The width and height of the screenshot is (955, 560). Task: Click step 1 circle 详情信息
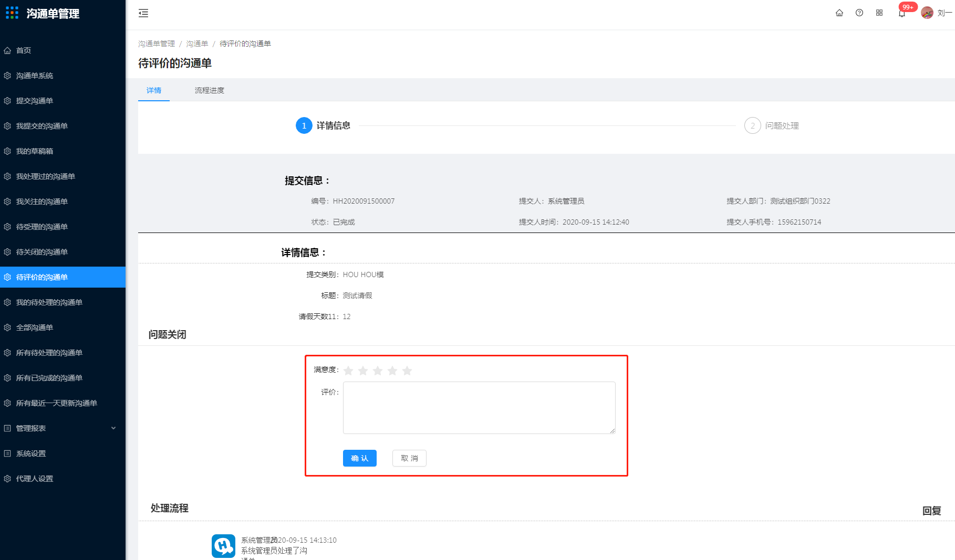tap(304, 125)
